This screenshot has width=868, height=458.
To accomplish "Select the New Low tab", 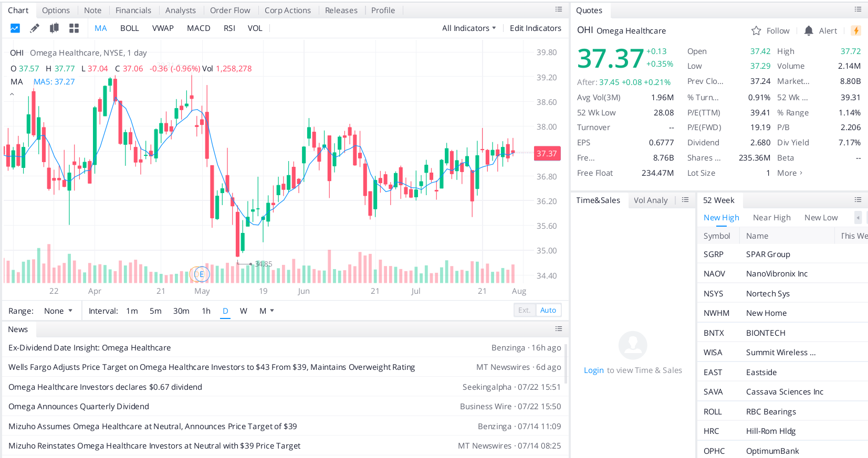I will tap(821, 218).
